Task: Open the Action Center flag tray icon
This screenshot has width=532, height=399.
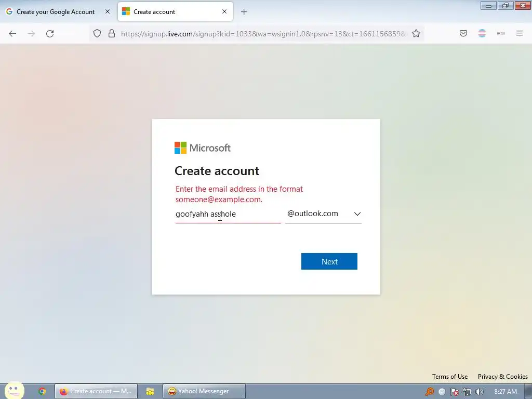Action: point(454,392)
